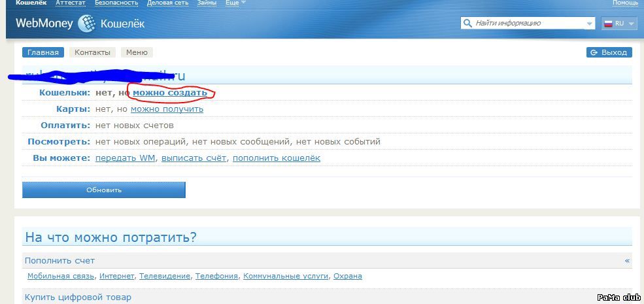Open the search field dropdown arrow

pos(590,24)
